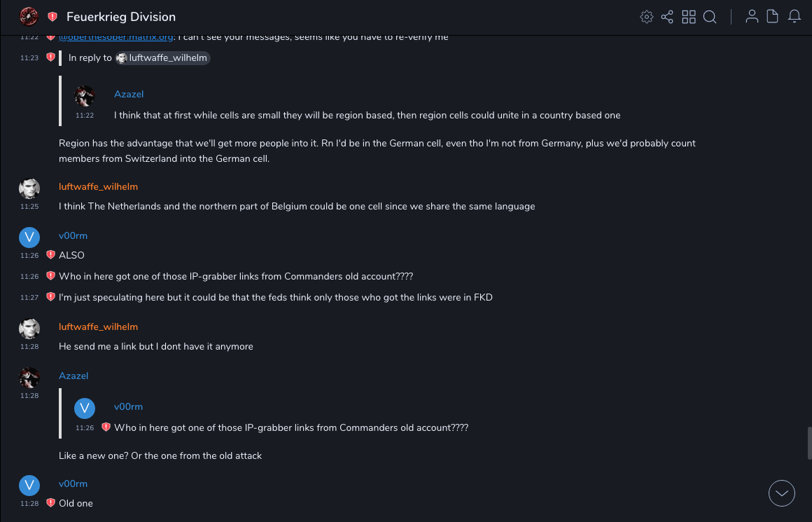Image resolution: width=812 pixels, height=522 pixels.
Task: Click the vertical scrollbar thumb on the right
Action: click(x=809, y=443)
